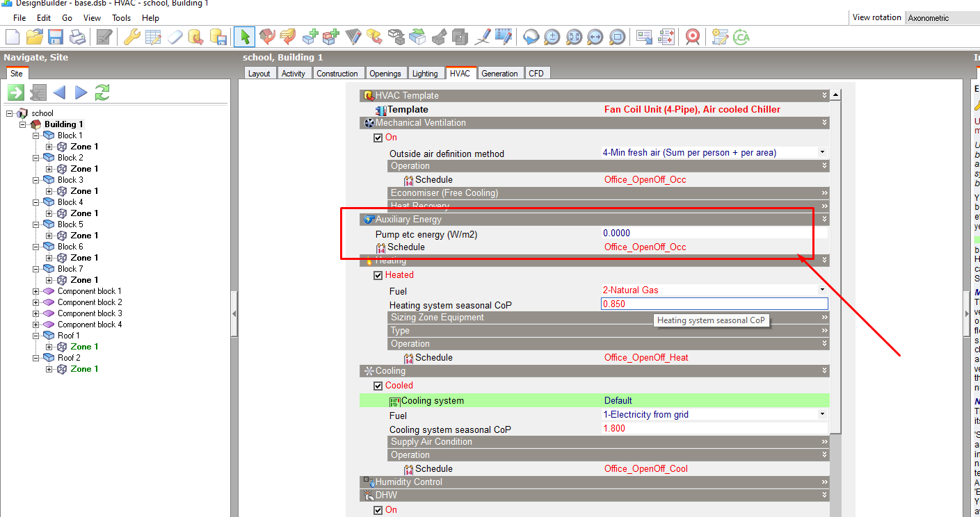
Task: Click the HVAC Template row
Action: 595,96
